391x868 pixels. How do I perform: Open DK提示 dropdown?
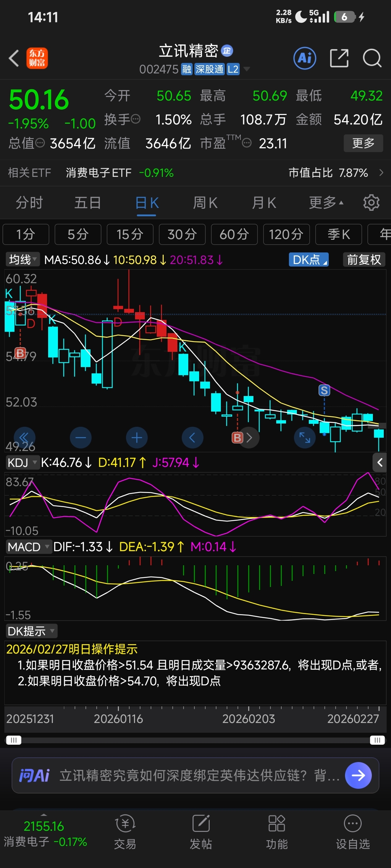(x=31, y=631)
